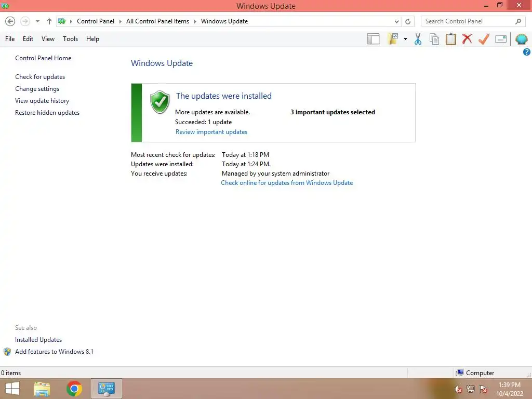The height and width of the screenshot is (399, 532).
Task: Open the address bar history dropdown
Action: (x=396, y=21)
